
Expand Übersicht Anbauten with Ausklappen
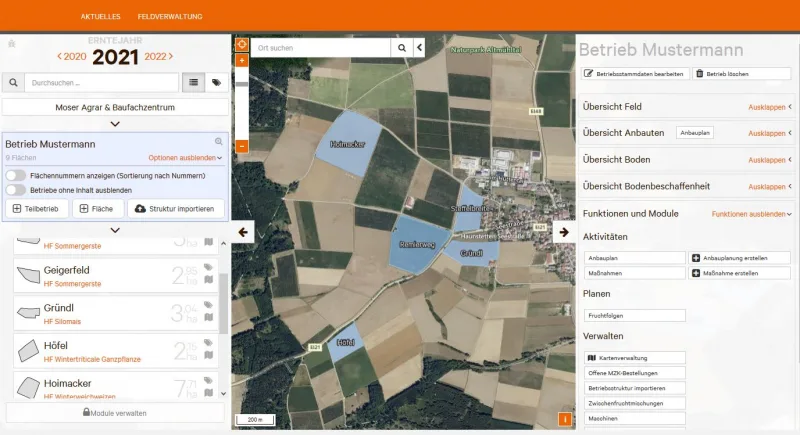coord(770,133)
